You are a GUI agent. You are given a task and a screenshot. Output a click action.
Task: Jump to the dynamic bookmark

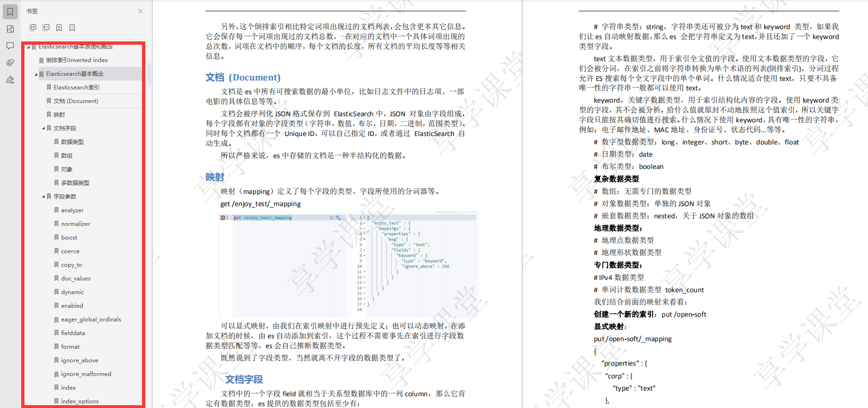[x=72, y=292]
